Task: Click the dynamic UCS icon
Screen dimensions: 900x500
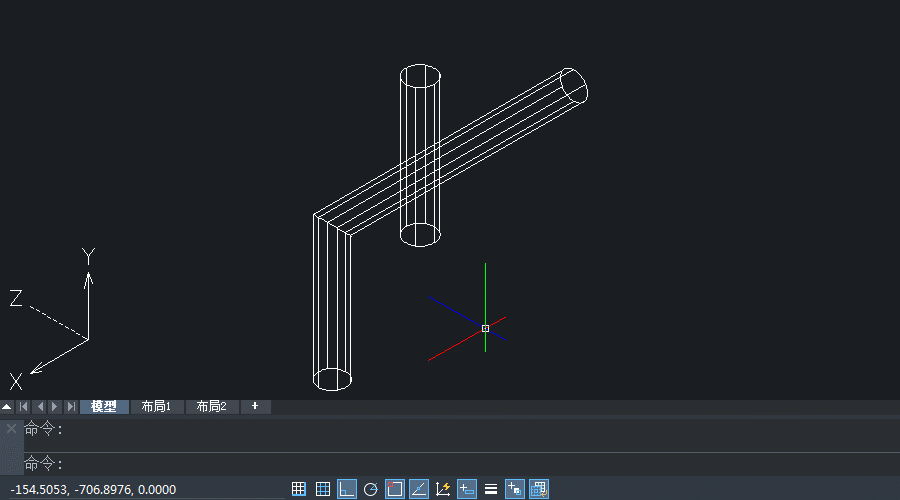Action: (443, 489)
